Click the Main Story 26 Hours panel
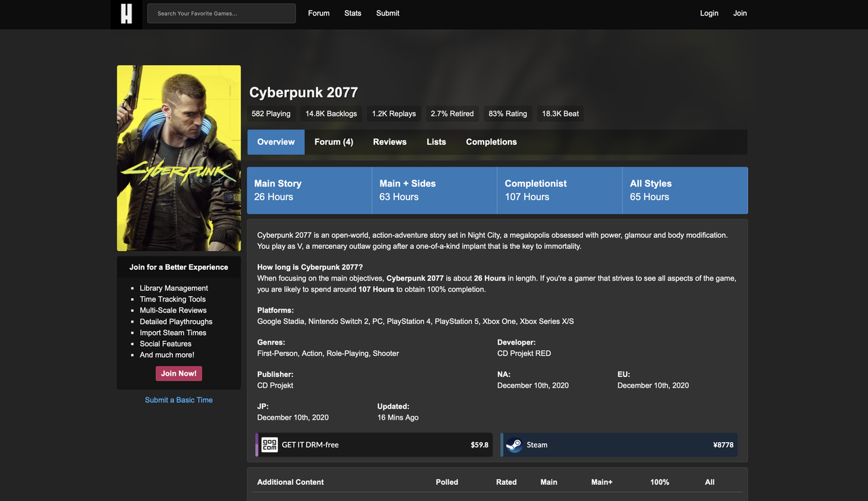Viewport: 868px width, 501px height. point(309,190)
